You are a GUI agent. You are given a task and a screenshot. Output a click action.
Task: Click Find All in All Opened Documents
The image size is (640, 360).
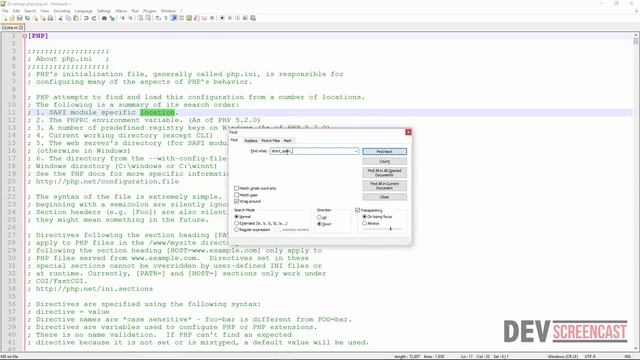point(384,173)
